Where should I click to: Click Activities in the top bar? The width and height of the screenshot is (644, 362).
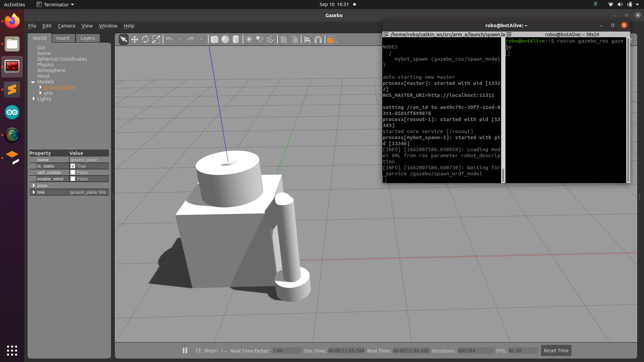[14, 4]
